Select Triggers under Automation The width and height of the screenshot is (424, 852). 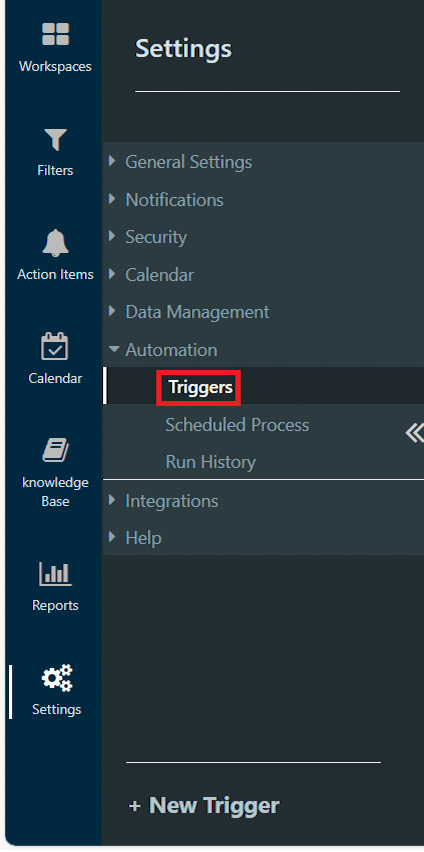click(200, 387)
